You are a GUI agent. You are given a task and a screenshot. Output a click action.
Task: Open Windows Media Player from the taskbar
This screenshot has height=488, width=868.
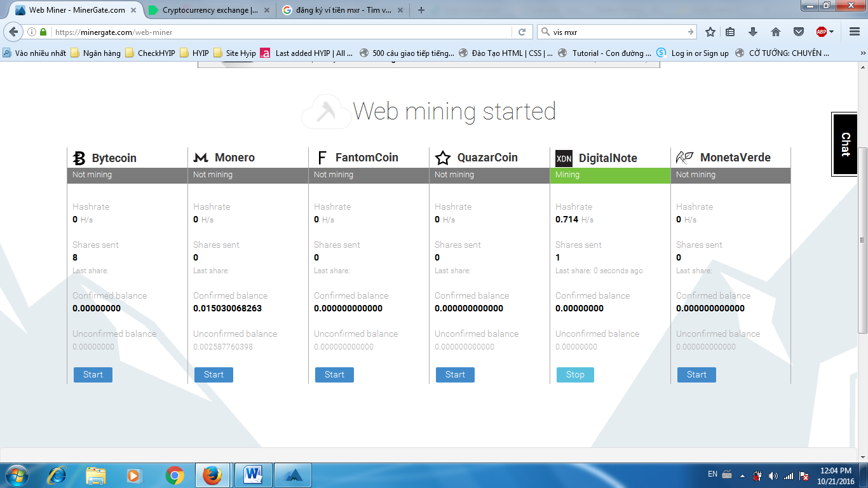click(x=134, y=475)
